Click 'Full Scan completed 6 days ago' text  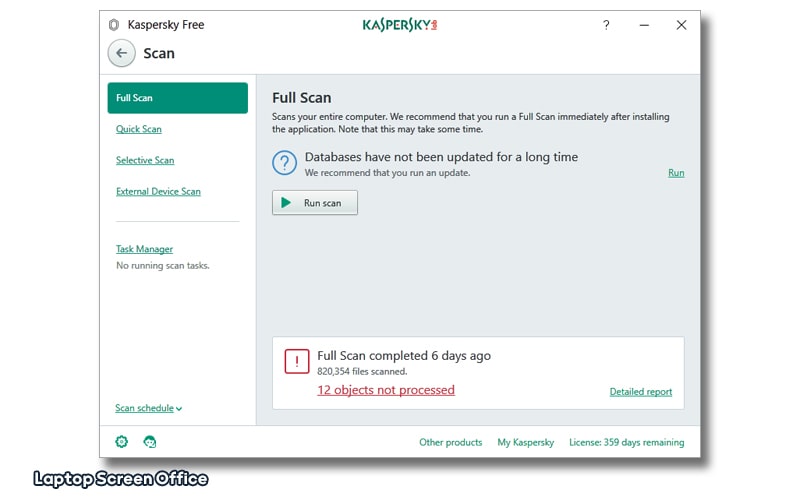click(x=404, y=356)
